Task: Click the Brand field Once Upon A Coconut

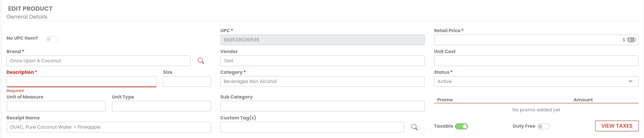Action: click(x=98, y=61)
